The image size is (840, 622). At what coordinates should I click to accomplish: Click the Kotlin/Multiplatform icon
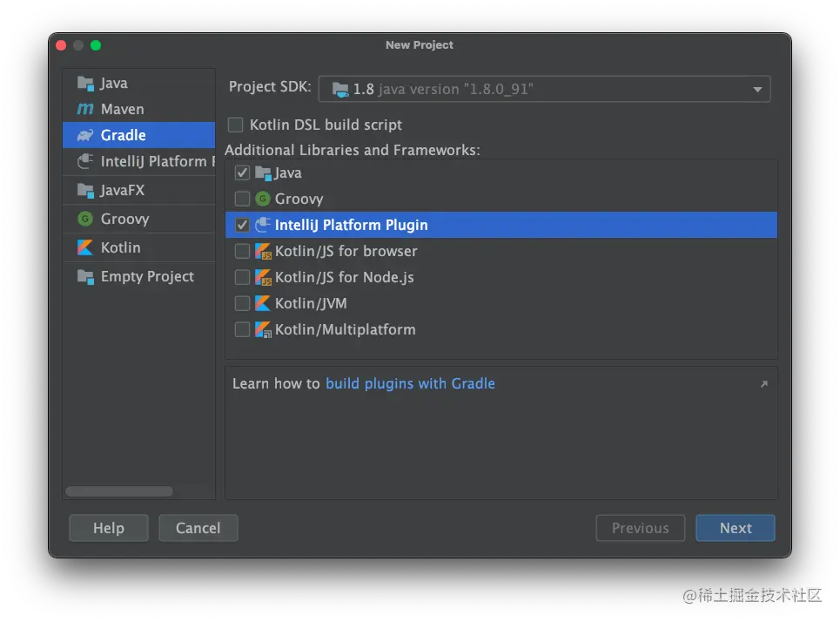tap(263, 330)
